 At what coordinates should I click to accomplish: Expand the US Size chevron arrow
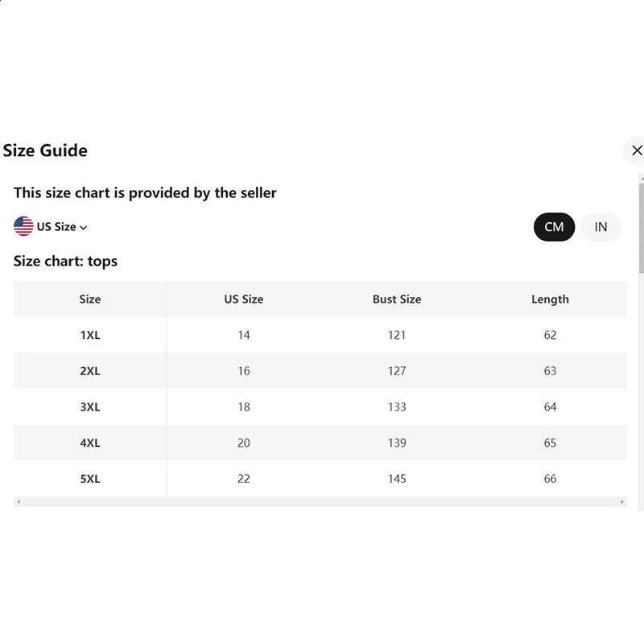(84, 228)
